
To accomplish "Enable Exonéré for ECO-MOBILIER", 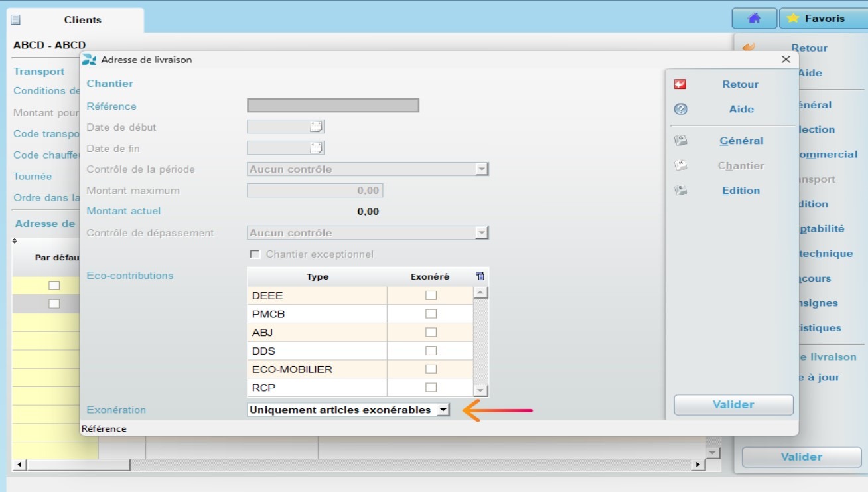I will (x=429, y=369).
